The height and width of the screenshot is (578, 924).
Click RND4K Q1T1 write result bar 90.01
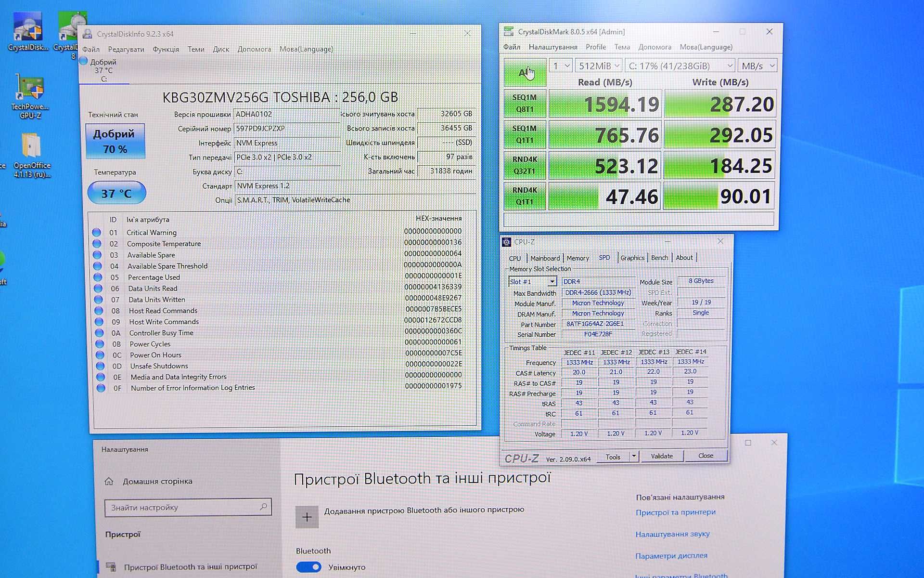[x=719, y=196]
